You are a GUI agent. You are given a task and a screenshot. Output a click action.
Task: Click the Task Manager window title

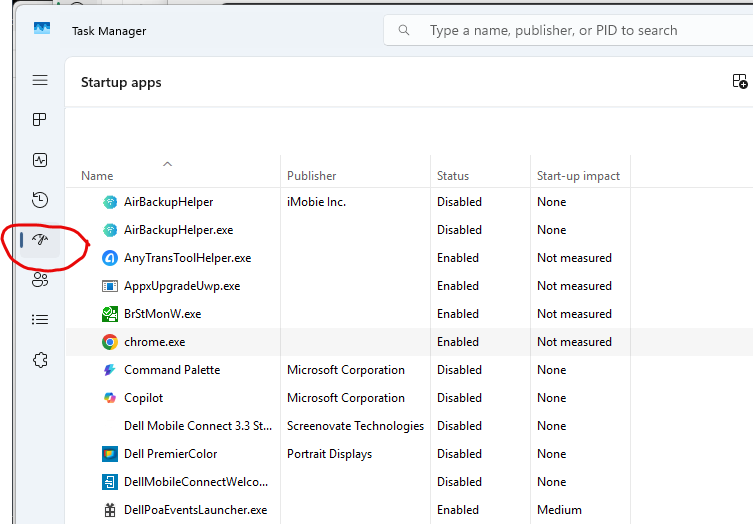click(109, 31)
